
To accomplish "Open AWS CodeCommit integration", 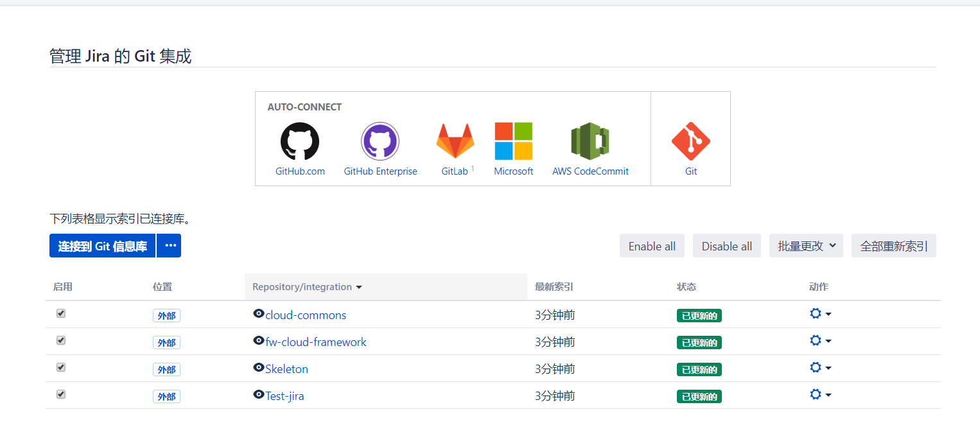I will pos(590,140).
